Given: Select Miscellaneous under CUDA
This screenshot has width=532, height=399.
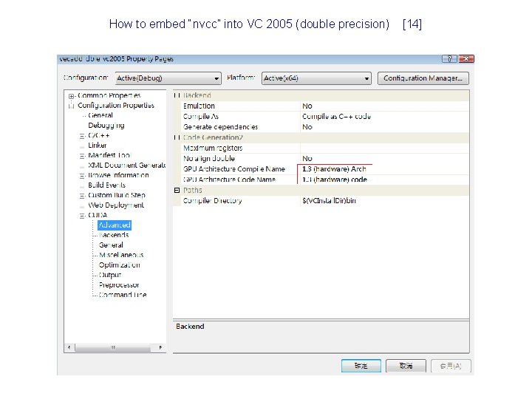Looking at the screenshot, I should click(x=121, y=255).
